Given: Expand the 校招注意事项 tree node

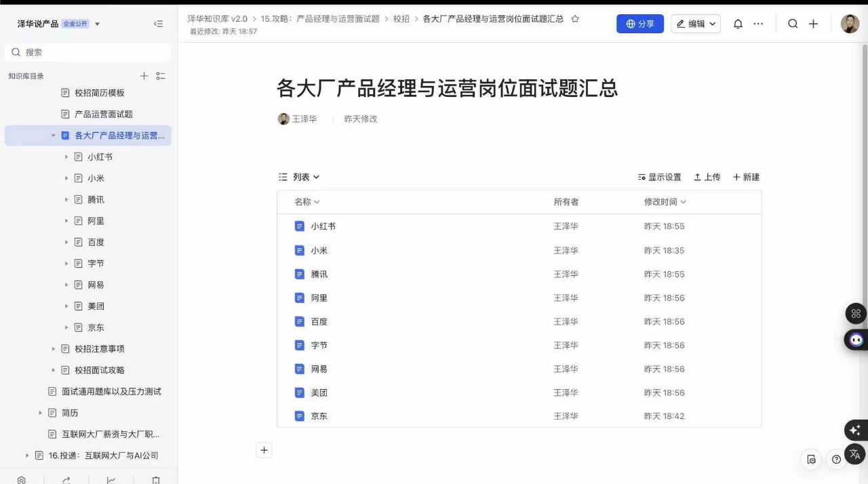Looking at the screenshot, I should click(x=54, y=349).
